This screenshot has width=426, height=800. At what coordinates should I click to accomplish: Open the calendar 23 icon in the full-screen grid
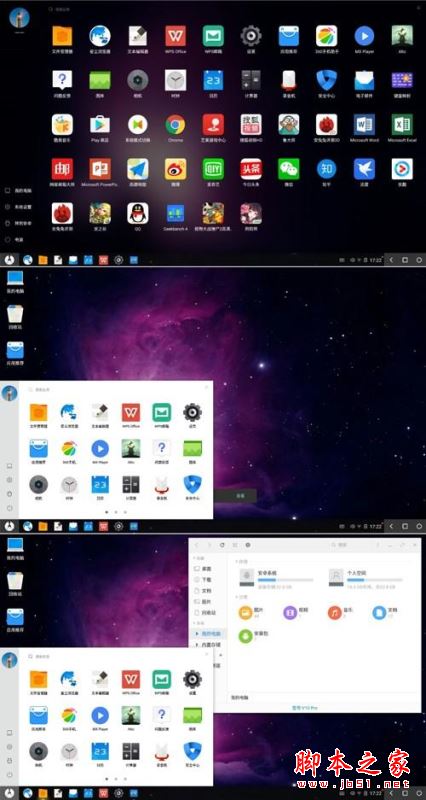pos(213,81)
